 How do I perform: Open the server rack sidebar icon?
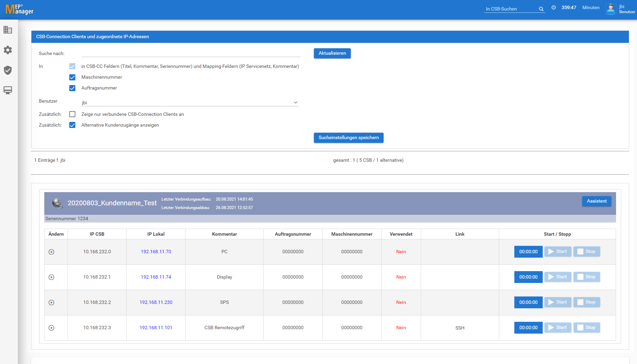pyautogui.click(x=8, y=90)
